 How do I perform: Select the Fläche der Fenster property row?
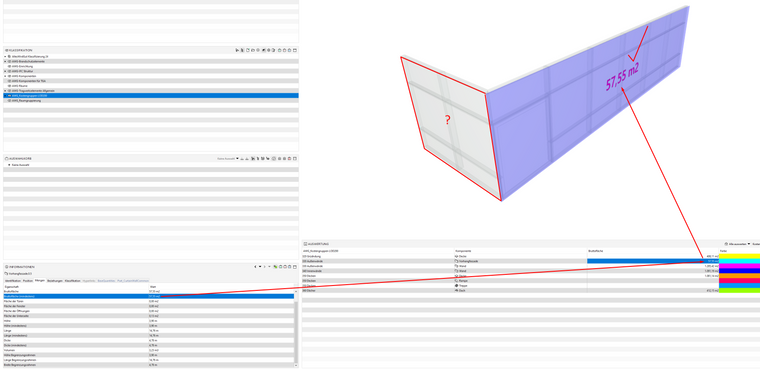tap(149, 306)
